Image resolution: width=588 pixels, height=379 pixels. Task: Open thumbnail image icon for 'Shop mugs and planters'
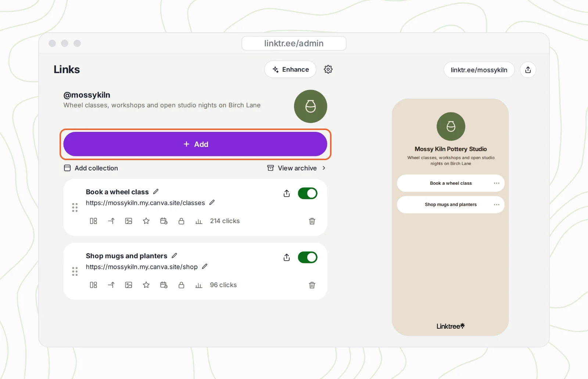pos(129,285)
